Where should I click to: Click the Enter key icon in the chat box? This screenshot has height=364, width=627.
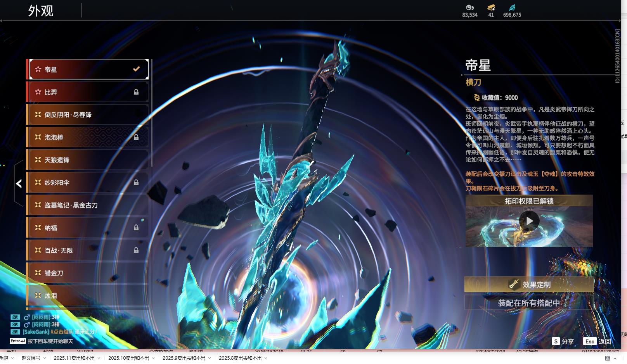click(18, 341)
